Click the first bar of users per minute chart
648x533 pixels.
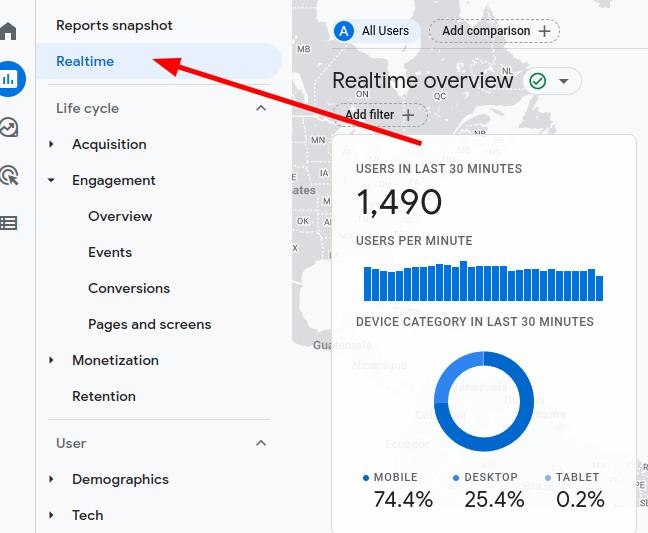[367, 284]
